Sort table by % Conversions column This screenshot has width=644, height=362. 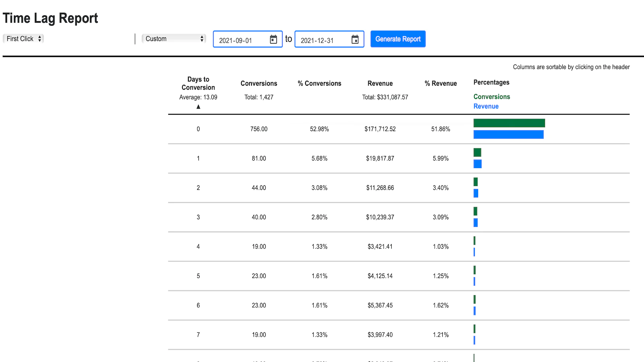[320, 83]
